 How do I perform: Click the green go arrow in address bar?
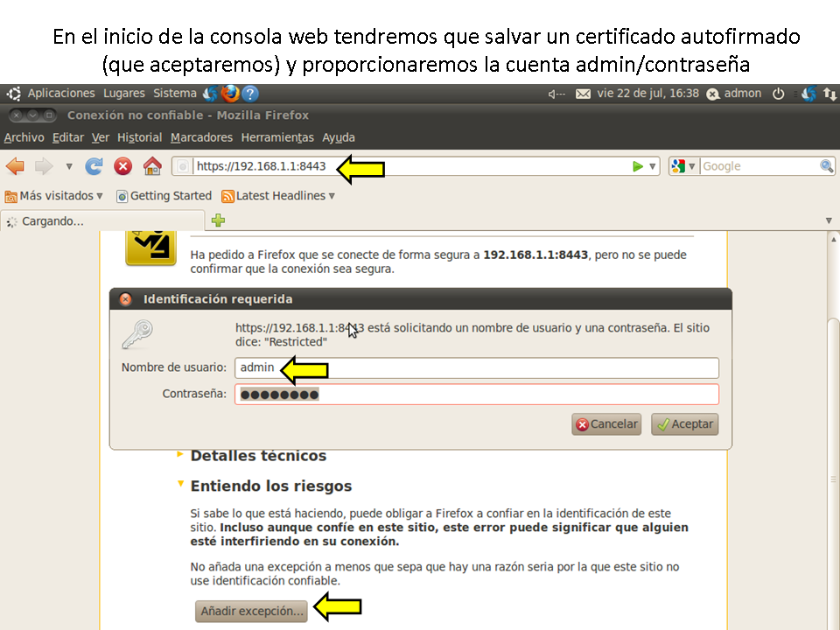(x=638, y=166)
